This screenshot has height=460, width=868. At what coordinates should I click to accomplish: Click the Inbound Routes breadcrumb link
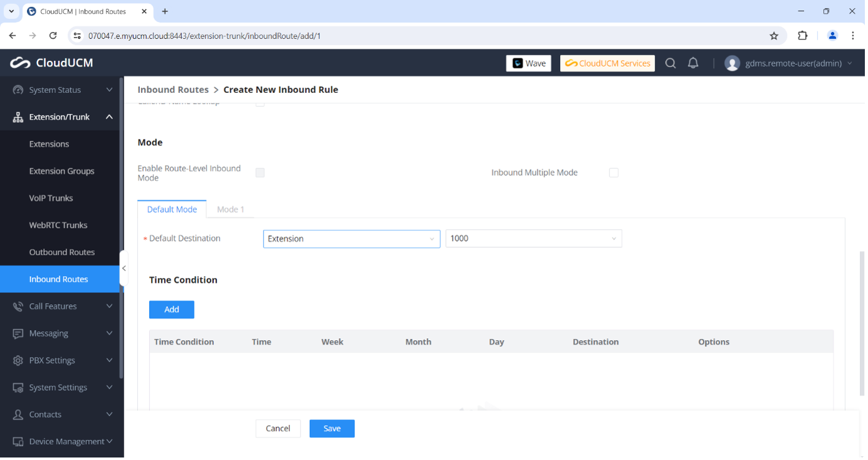click(172, 90)
